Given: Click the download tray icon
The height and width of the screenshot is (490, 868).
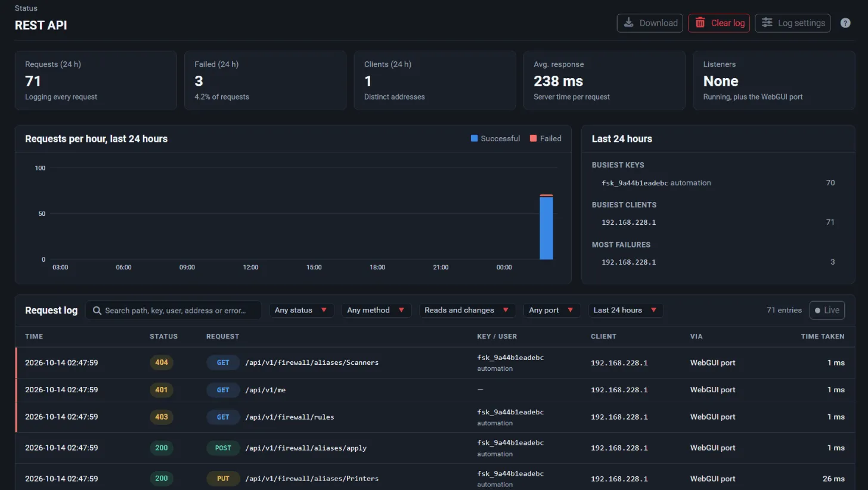Looking at the screenshot, I should pos(628,23).
